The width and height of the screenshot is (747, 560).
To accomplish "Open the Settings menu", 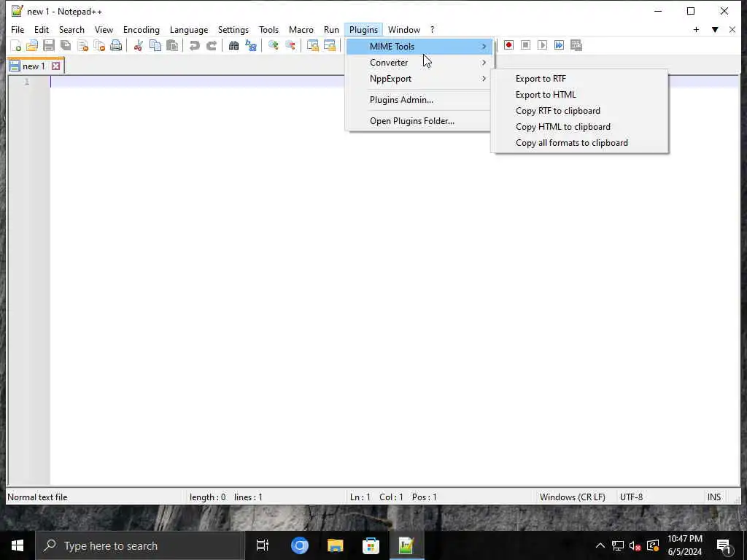I will (x=233, y=29).
